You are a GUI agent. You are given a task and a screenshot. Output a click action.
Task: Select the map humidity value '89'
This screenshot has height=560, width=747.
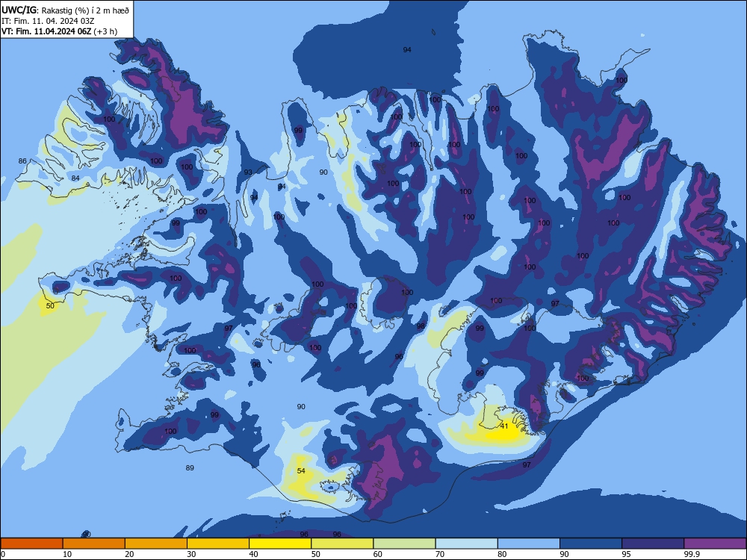(x=190, y=467)
